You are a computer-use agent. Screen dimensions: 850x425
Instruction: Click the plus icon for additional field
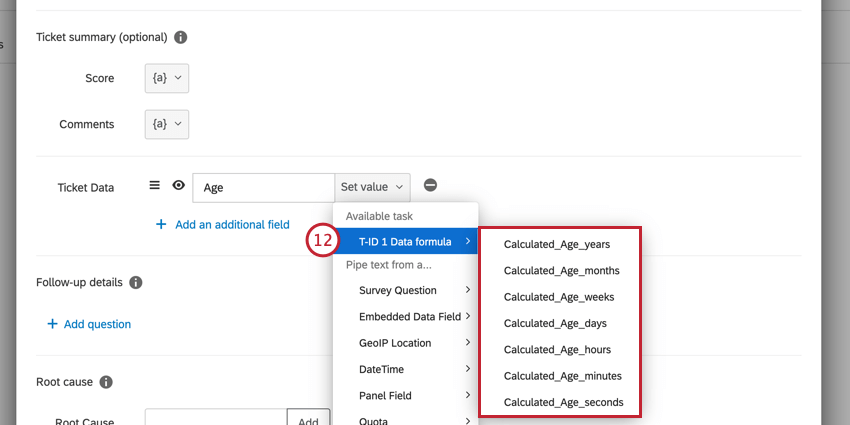pyautogui.click(x=161, y=225)
